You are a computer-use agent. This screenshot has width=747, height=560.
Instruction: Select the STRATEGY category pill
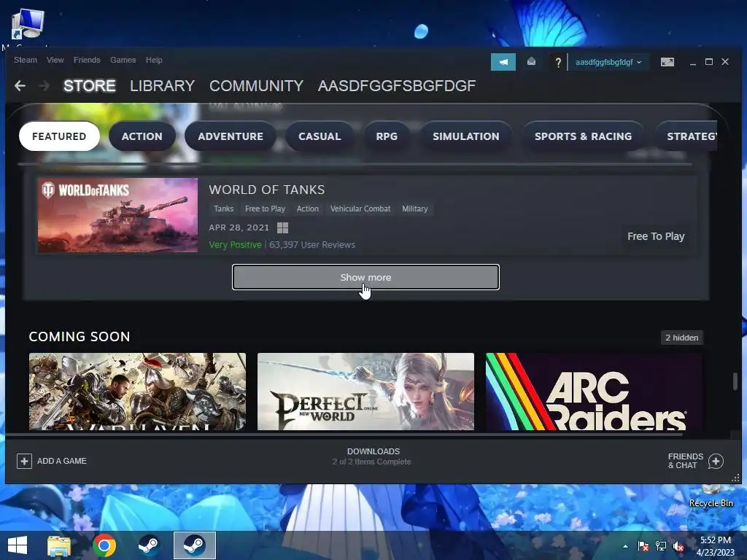coord(686,136)
